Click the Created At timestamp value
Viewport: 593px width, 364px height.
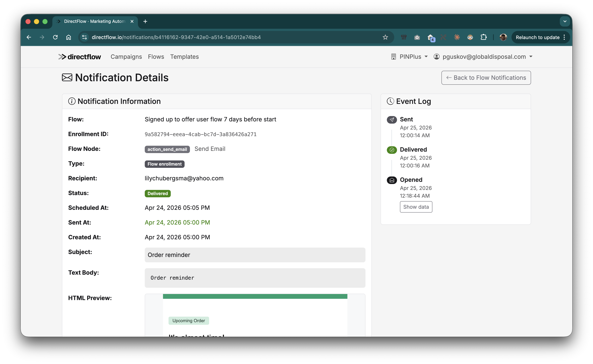(x=177, y=237)
